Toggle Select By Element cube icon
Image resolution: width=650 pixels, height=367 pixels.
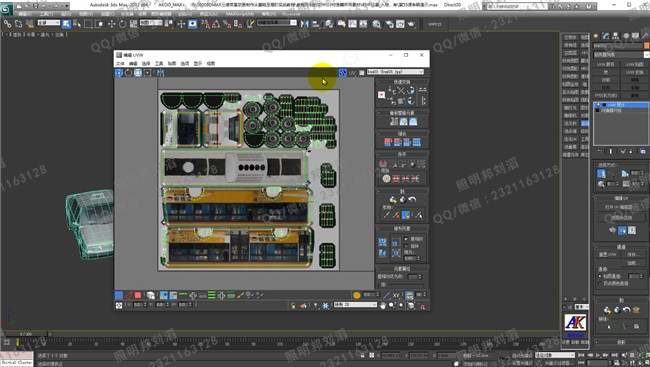coord(151,295)
